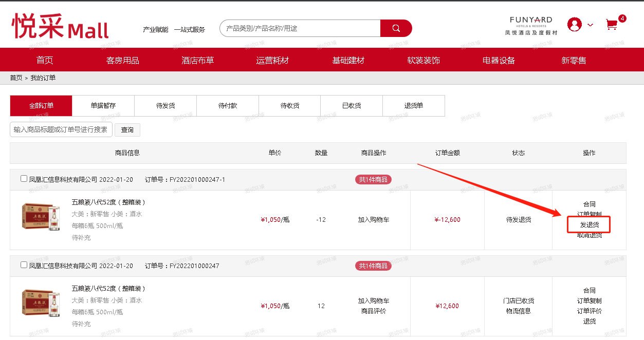Click 加入购物车 in the 门店已收货 order
The image size is (644, 340).
coord(374,301)
